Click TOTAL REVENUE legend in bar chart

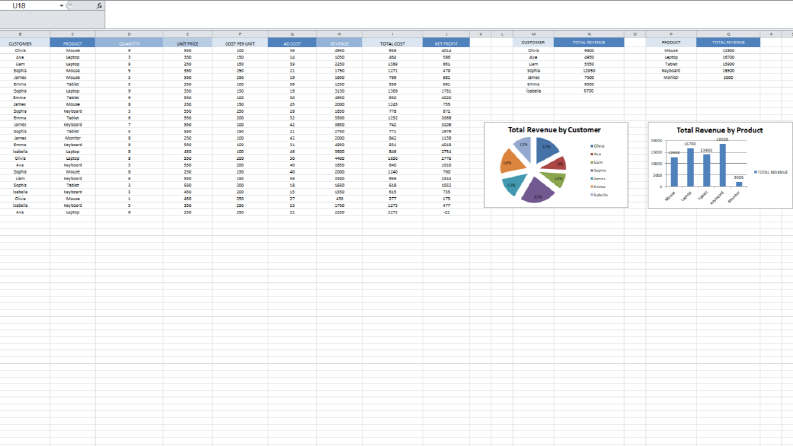[771, 172]
